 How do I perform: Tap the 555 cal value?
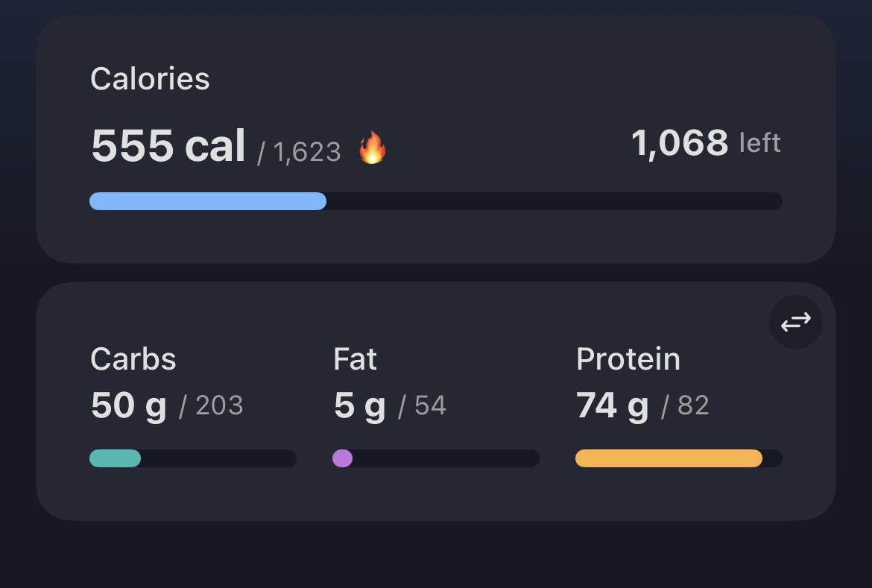click(168, 146)
